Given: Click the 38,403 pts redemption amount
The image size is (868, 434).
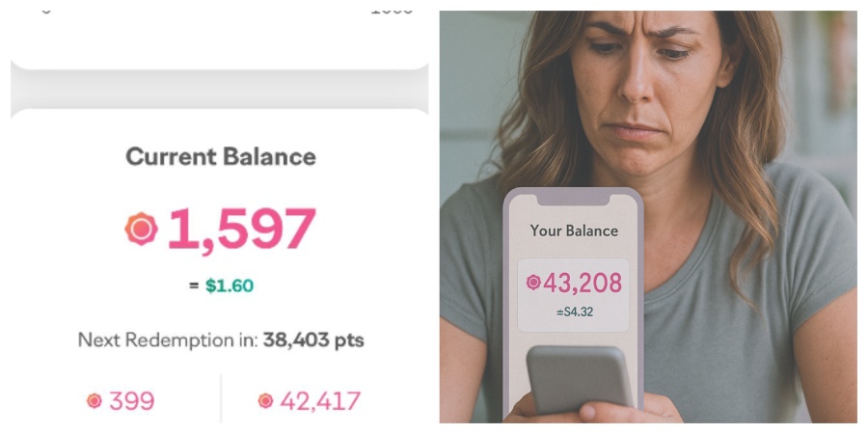Looking at the screenshot, I should (313, 340).
